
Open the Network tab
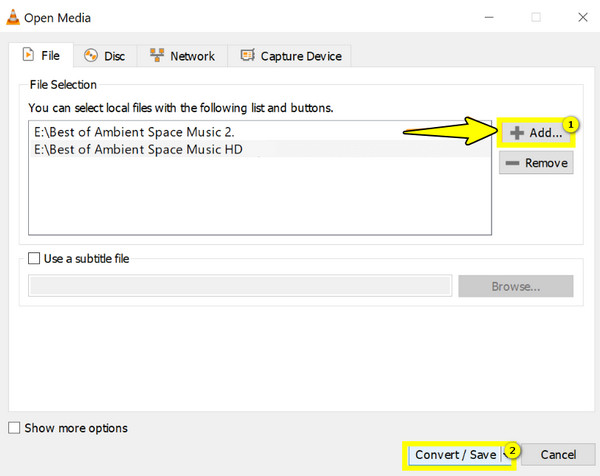tap(182, 56)
